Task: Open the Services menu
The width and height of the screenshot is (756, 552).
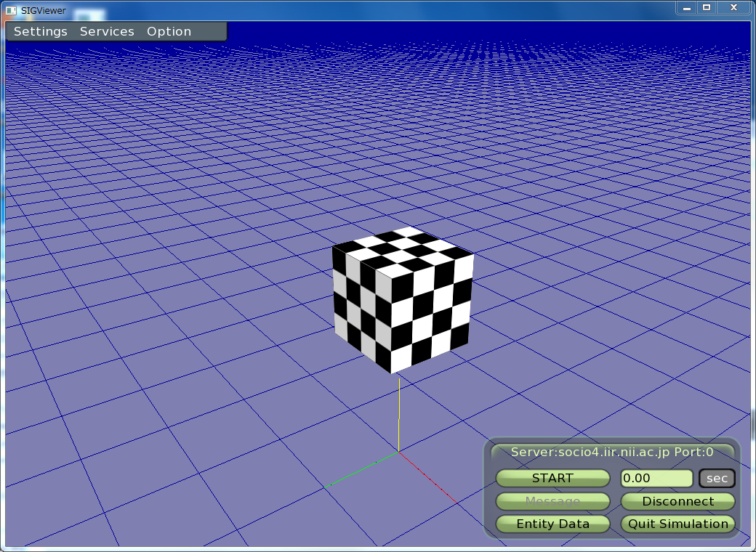Action: pos(107,32)
